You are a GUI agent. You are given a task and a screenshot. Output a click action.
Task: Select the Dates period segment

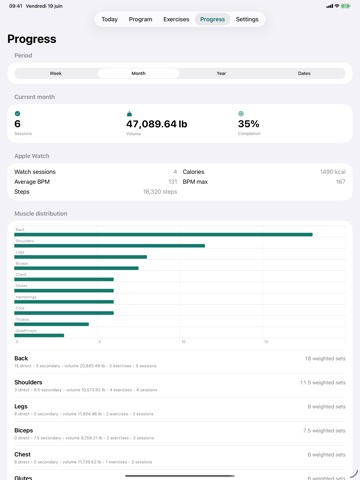(x=304, y=73)
